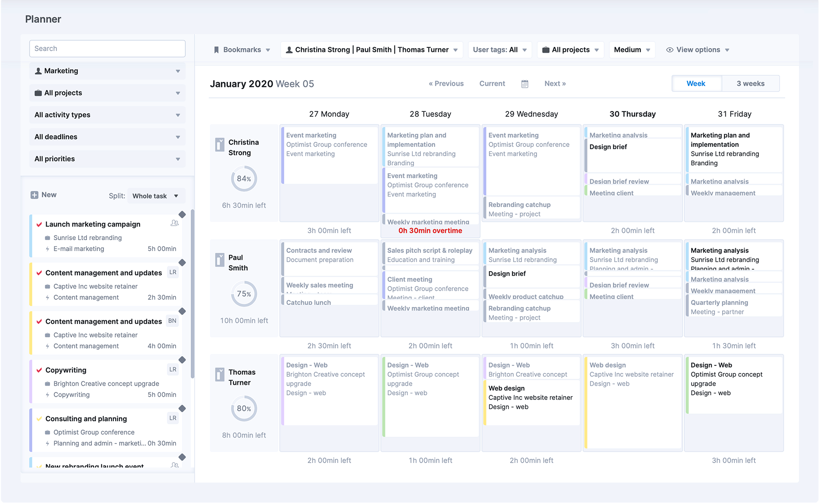This screenshot has height=504, width=819.
Task: Open User tags: All dropdown
Action: tap(500, 50)
